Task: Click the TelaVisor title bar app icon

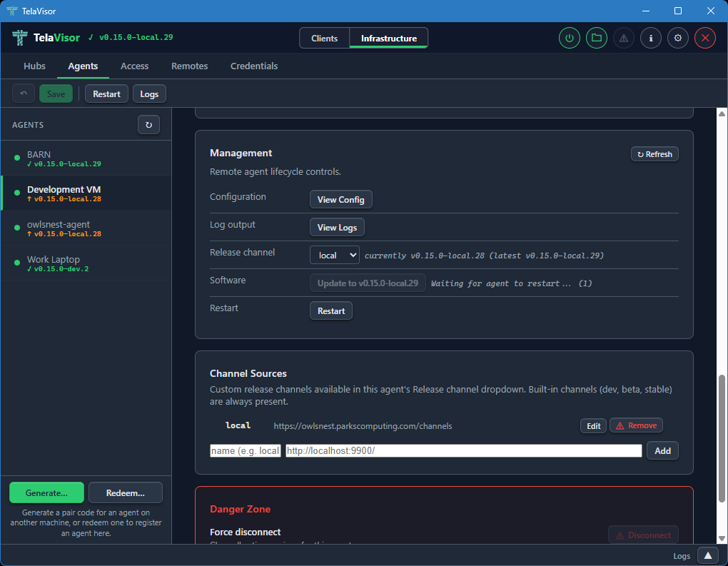Action: pos(12,11)
